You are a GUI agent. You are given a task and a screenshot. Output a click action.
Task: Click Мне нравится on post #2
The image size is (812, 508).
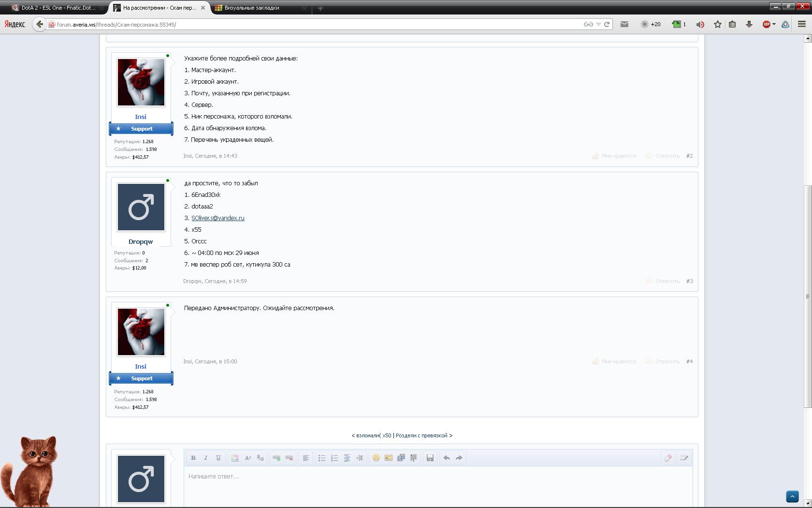click(x=614, y=156)
